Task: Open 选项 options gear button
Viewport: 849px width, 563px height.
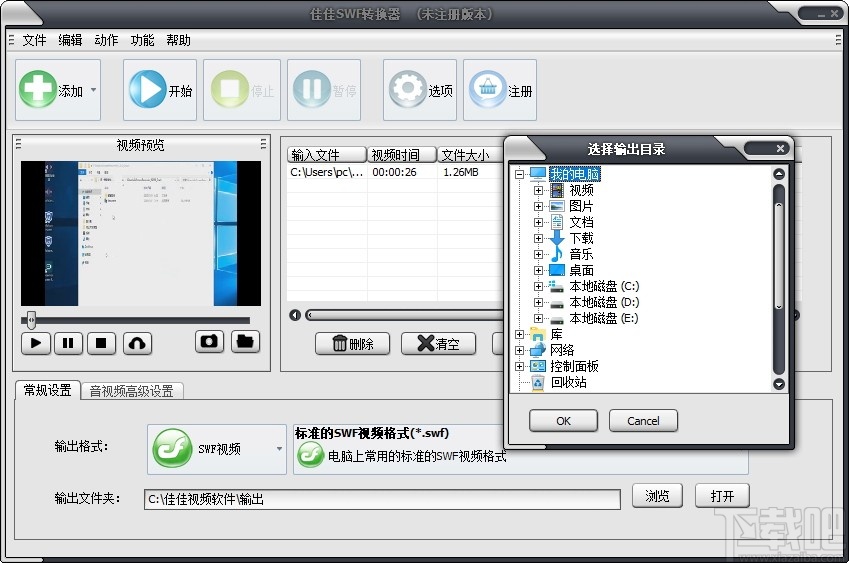Action: click(420, 90)
